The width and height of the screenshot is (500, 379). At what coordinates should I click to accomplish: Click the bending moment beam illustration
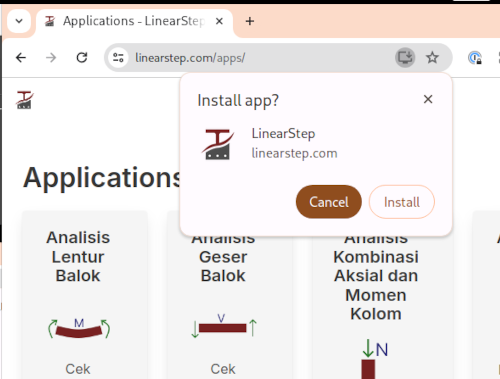79,328
